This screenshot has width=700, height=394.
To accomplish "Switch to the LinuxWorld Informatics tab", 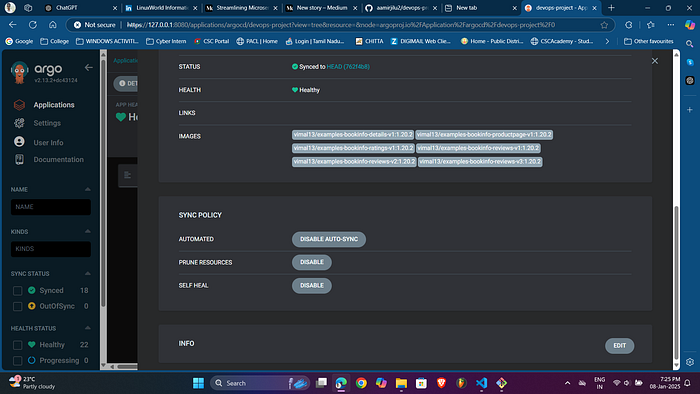I will tap(162, 8).
